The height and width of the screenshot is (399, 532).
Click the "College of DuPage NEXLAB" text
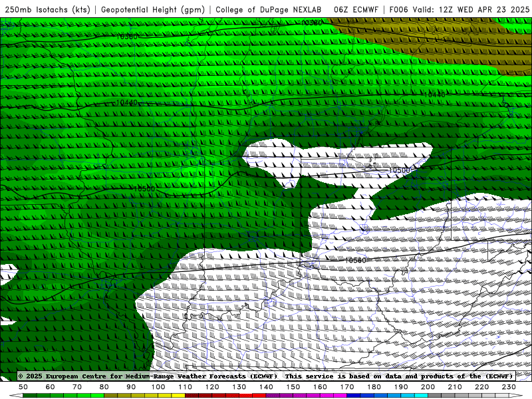(268, 9)
